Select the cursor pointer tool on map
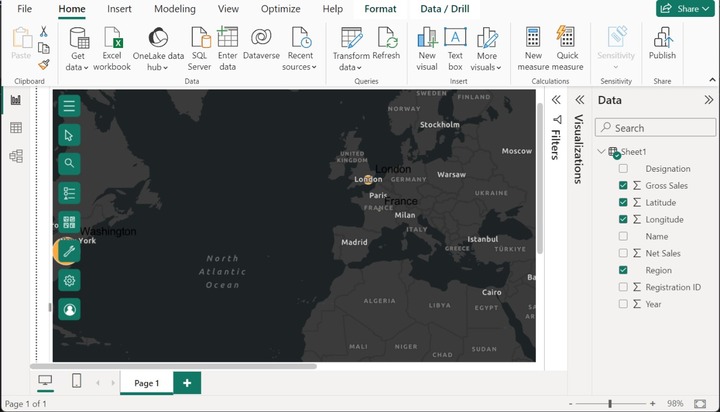Screen dimensions: 720x412 point(69,135)
